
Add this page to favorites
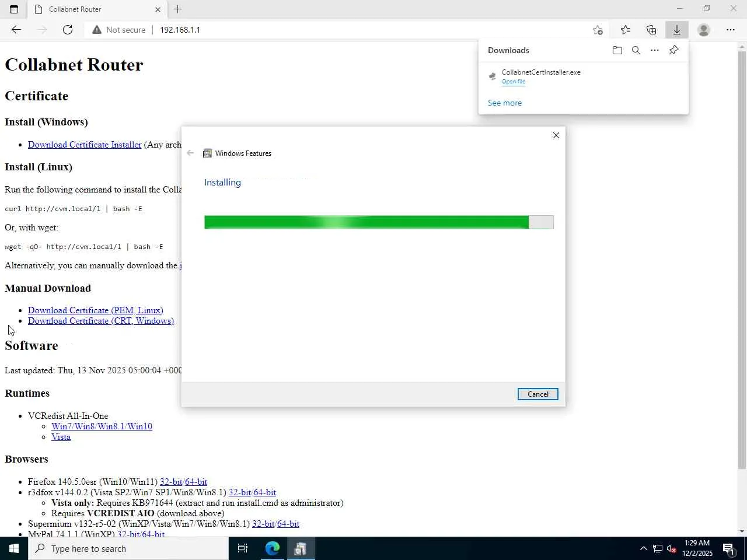598,30
